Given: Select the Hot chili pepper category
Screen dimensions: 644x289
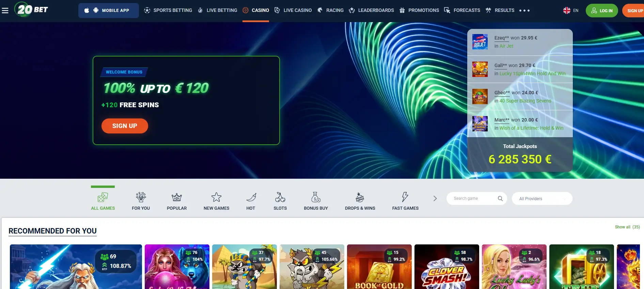Looking at the screenshot, I should pos(251,201).
